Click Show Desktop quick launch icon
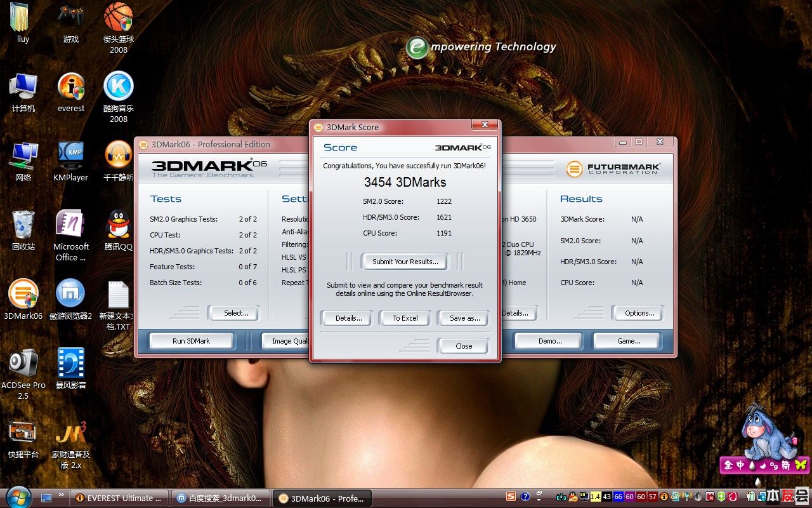 pyautogui.click(x=46, y=498)
